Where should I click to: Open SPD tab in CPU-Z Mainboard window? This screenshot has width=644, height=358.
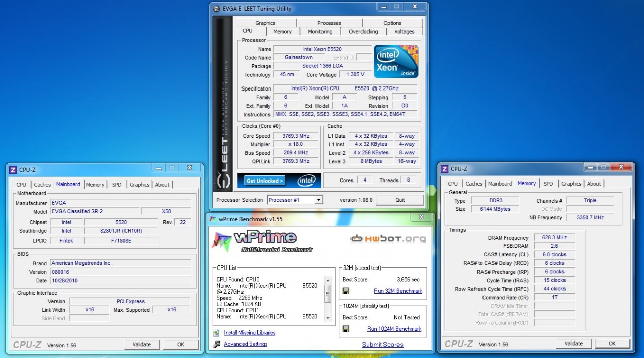point(117,185)
